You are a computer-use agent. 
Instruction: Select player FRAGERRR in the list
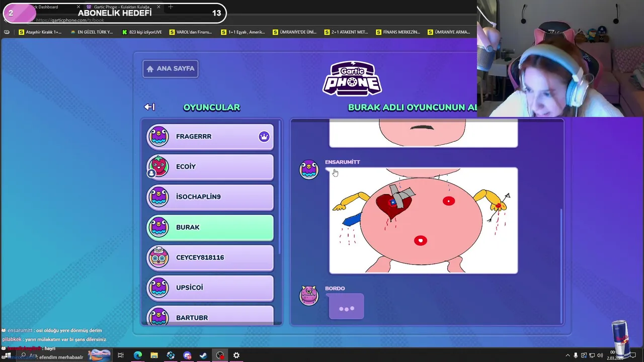pos(210,137)
